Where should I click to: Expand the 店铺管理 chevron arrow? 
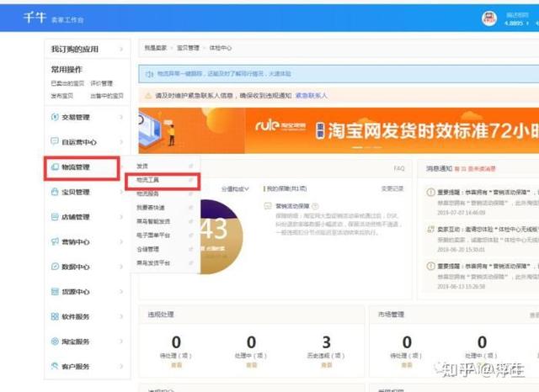pyautogui.click(x=121, y=216)
